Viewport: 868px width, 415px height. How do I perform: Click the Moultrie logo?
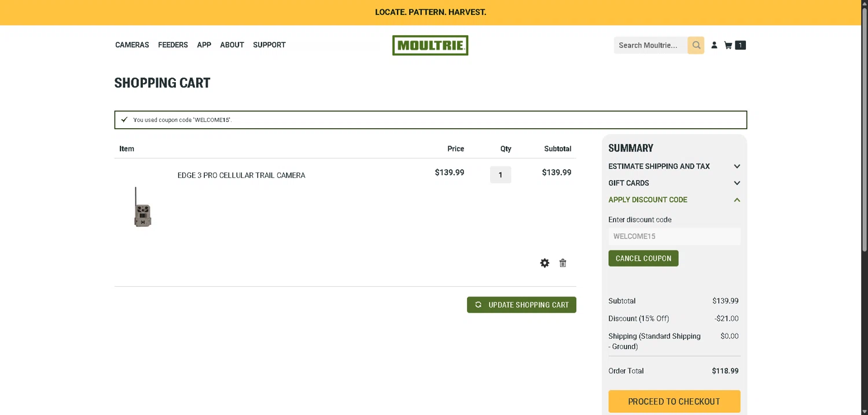(x=430, y=45)
